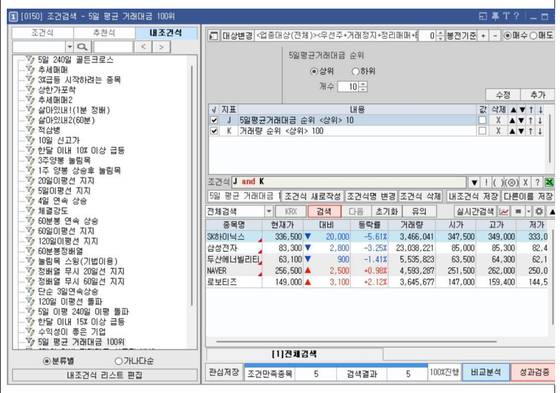Delete condition J with its X icon

pyautogui.click(x=498, y=120)
